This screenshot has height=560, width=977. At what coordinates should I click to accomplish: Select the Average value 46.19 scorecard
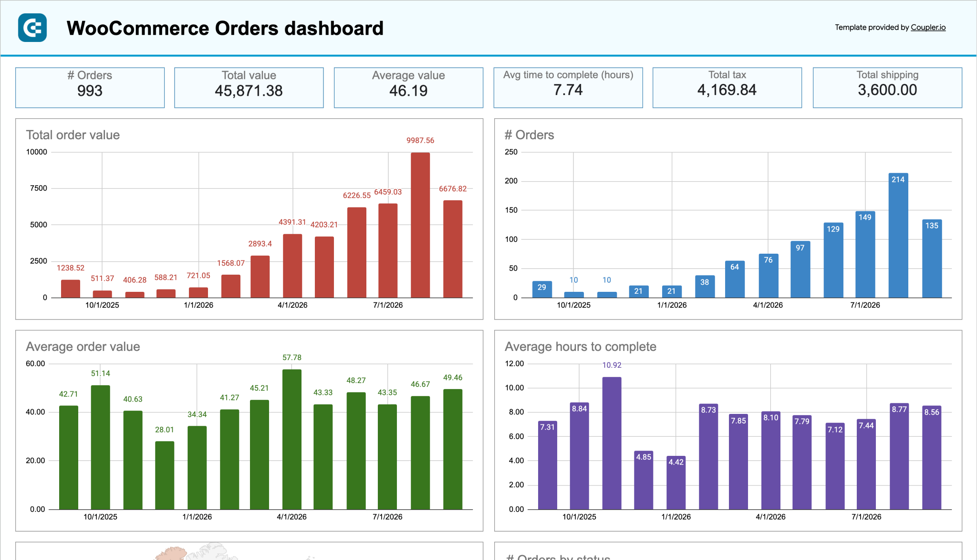pyautogui.click(x=408, y=88)
